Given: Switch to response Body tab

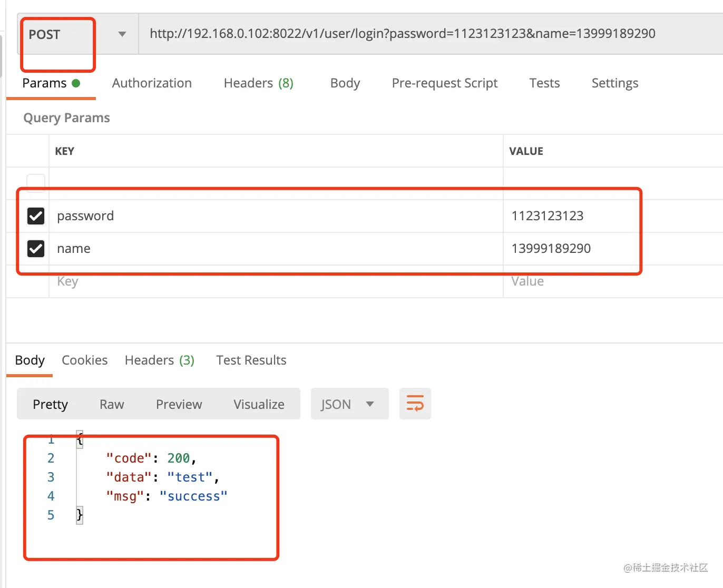Looking at the screenshot, I should [x=30, y=360].
